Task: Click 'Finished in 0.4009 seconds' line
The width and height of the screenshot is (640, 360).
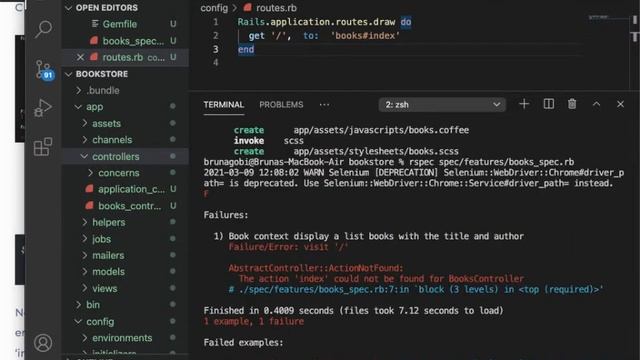Action: pos(353,311)
